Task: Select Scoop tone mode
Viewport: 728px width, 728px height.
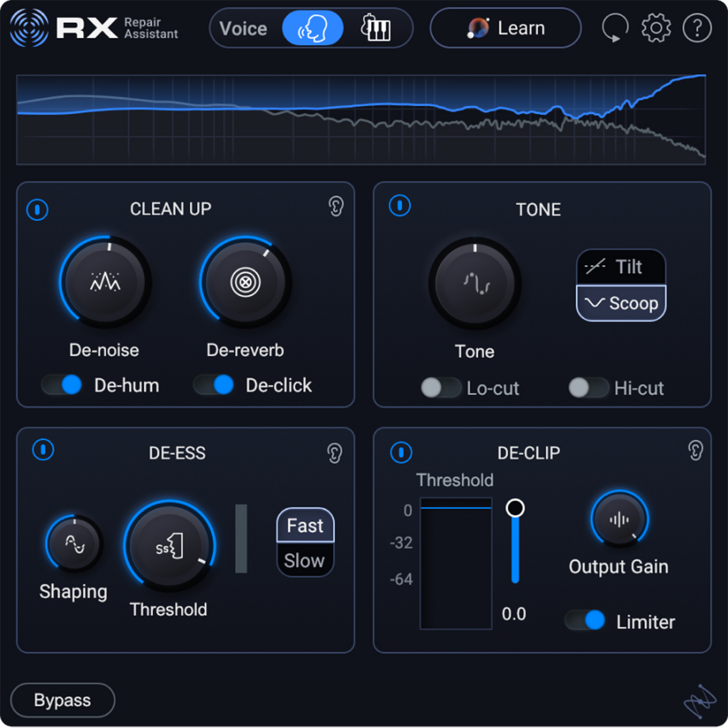Action: (621, 303)
